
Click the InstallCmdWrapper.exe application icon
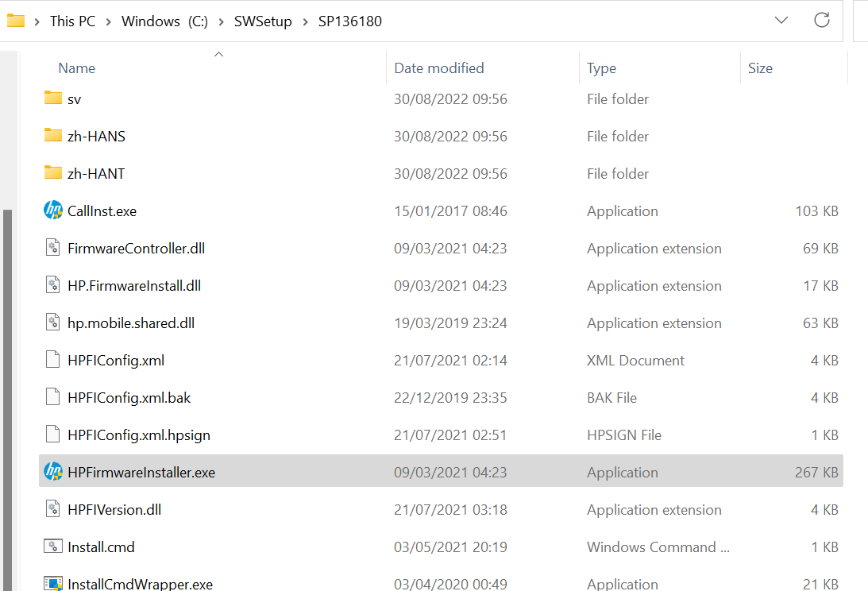52,584
